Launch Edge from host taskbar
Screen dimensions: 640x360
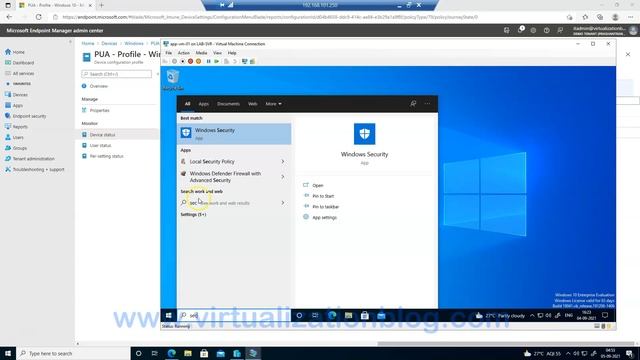(171, 353)
